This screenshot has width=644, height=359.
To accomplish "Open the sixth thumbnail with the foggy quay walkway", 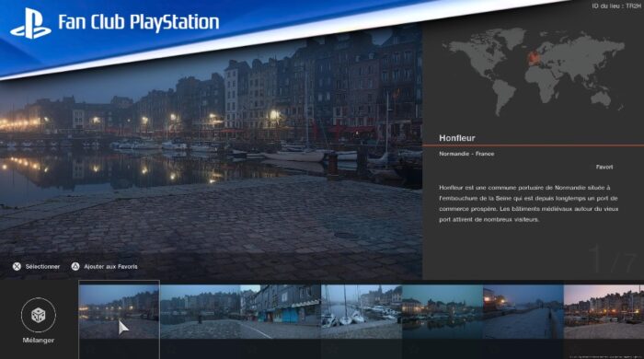I will tap(523, 312).
